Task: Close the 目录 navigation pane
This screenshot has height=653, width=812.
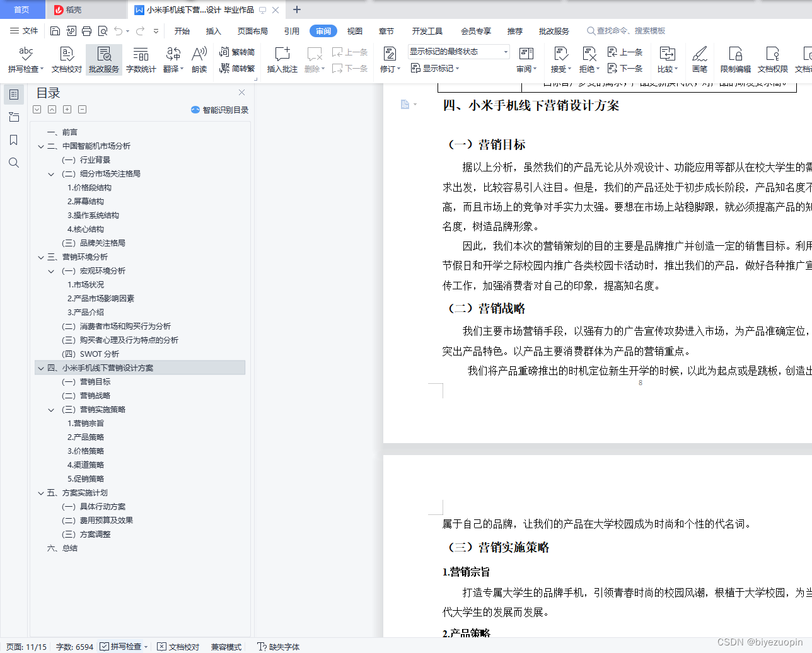Action: pos(241,92)
